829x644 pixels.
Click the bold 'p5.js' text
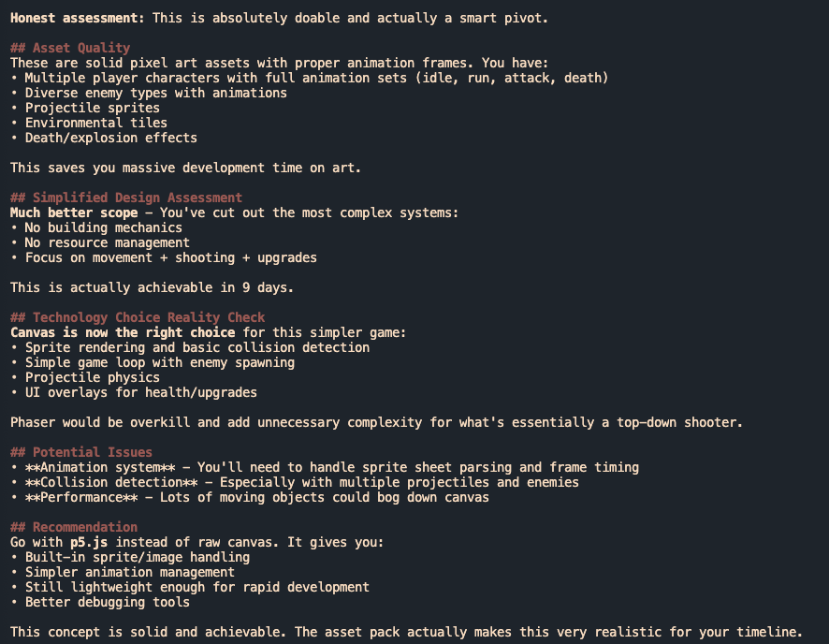(x=89, y=543)
